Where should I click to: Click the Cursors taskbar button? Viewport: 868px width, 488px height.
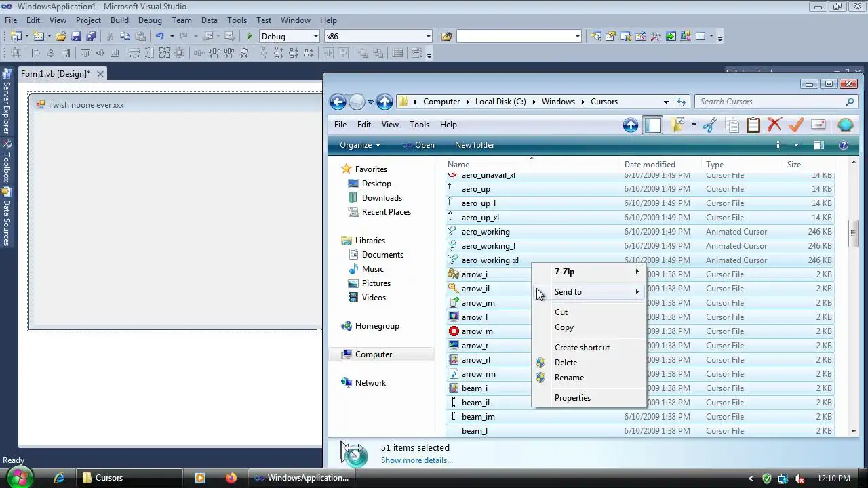coord(129,478)
